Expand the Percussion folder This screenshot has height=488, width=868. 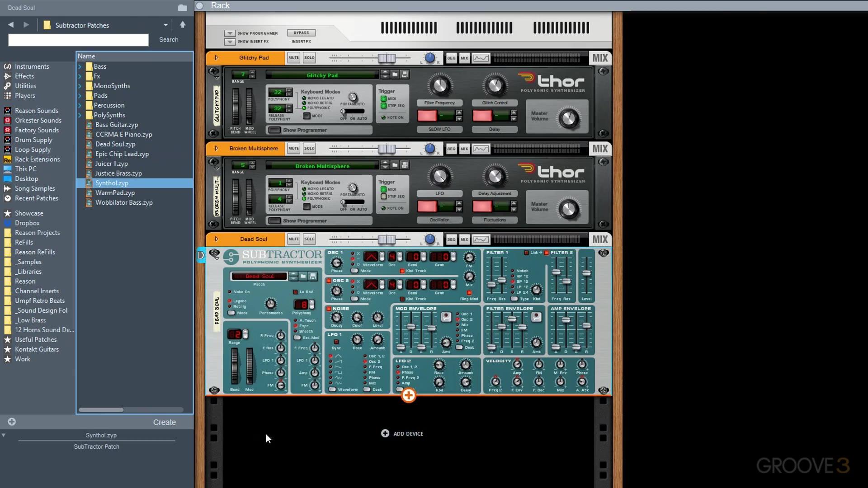pos(80,105)
